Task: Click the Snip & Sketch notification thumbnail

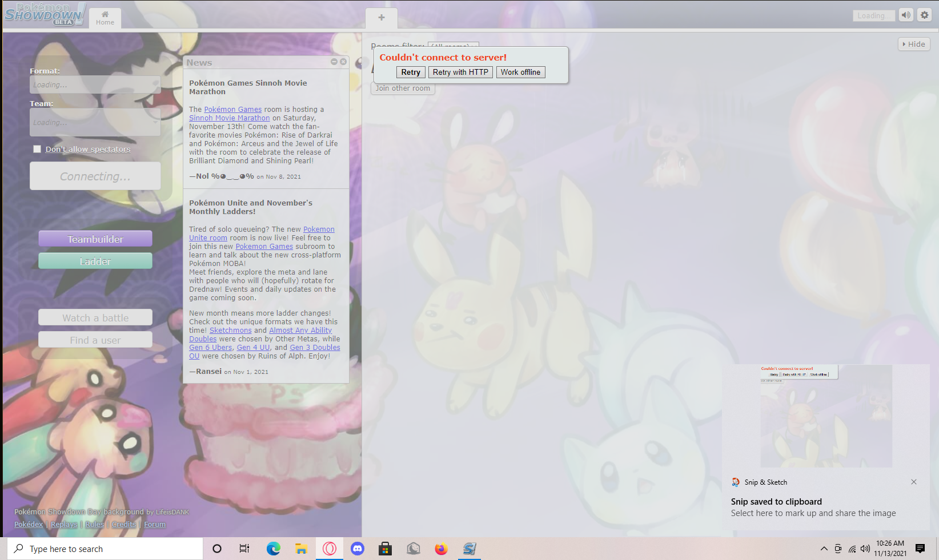Action: point(826,416)
